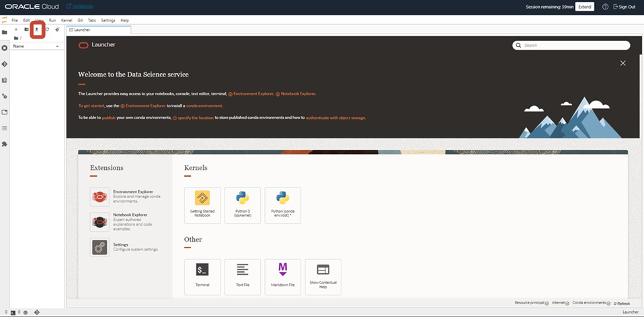Click the Git clone toolbar icon
The height and width of the screenshot is (317, 644).
[x=58, y=30]
